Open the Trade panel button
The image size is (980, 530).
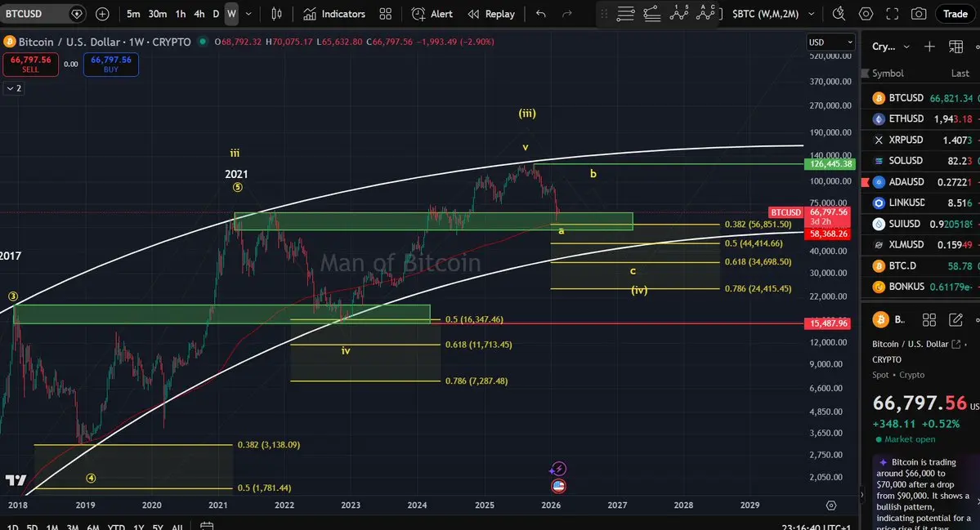(955, 14)
